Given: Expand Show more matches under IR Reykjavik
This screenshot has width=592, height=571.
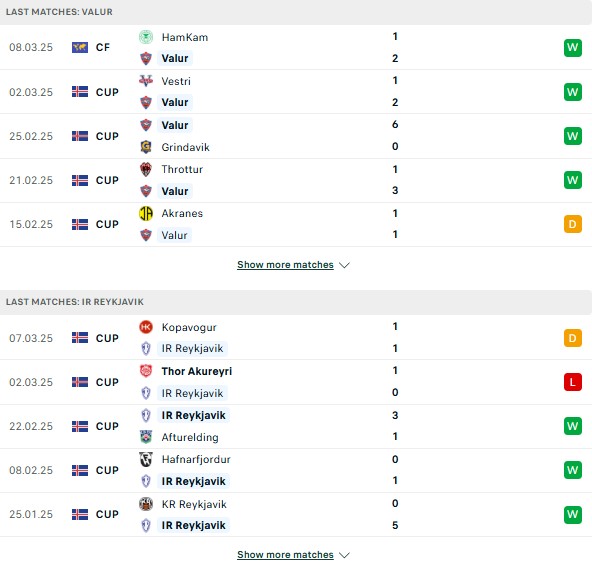Looking at the screenshot, I should click(285, 555).
